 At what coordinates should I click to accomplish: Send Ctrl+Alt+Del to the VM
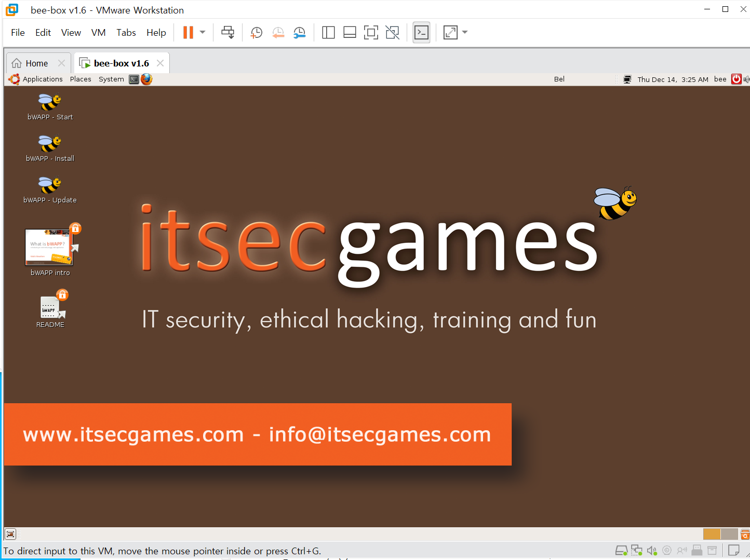pos(227,32)
